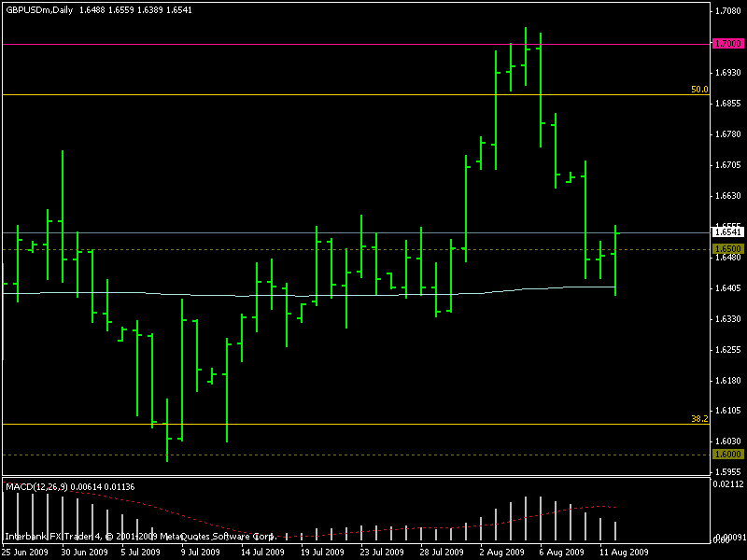Image resolution: width=747 pixels, height=560 pixels.
Task: Click the last price bar at 11 Aug 2009
Action: pyautogui.click(x=615, y=260)
